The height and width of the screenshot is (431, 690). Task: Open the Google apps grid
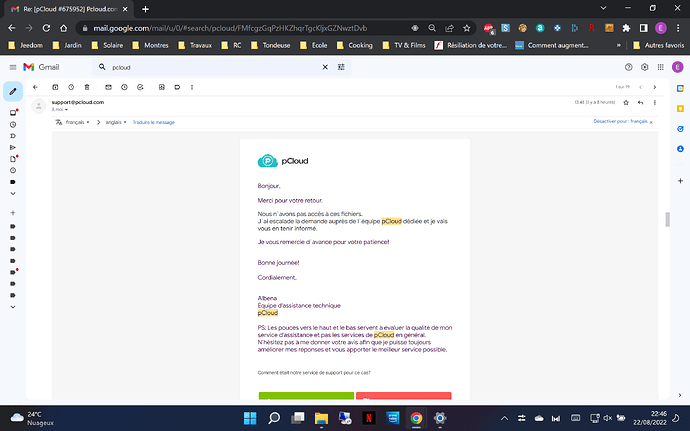coord(661,67)
